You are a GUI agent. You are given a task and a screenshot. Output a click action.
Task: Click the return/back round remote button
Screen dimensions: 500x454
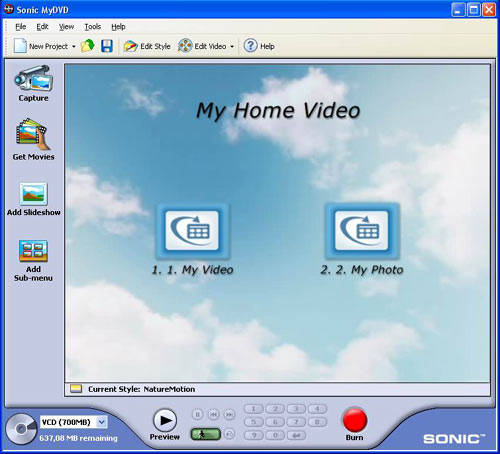[x=230, y=434]
